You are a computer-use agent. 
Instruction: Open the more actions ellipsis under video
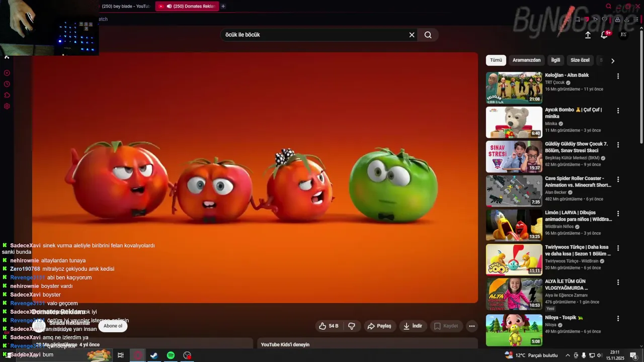click(471, 326)
